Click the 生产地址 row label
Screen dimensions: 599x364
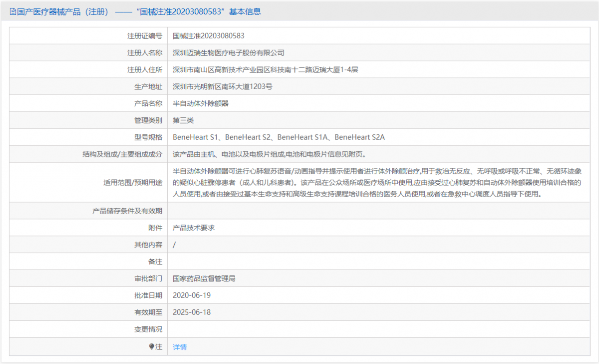pyautogui.click(x=148, y=87)
